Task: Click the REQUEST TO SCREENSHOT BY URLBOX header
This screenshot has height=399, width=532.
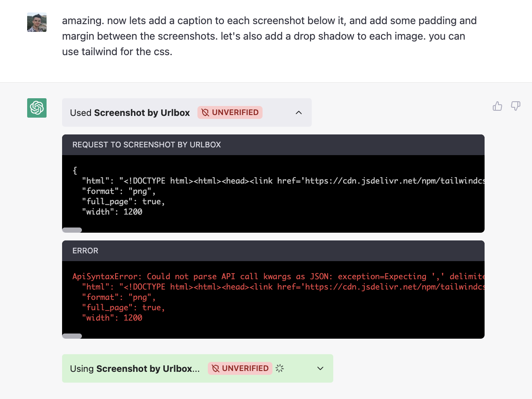Action: point(147,145)
